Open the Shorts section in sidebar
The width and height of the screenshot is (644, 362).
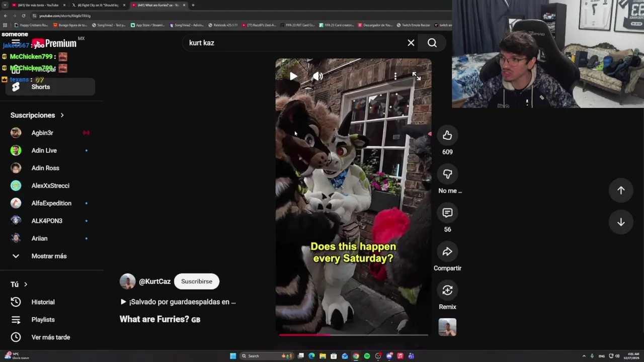click(50, 87)
